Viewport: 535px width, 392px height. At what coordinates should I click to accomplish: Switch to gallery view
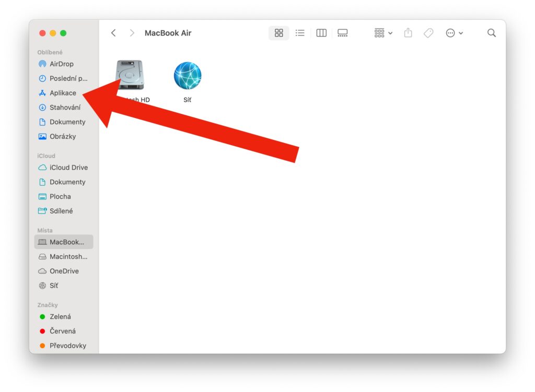pos(343,33)
